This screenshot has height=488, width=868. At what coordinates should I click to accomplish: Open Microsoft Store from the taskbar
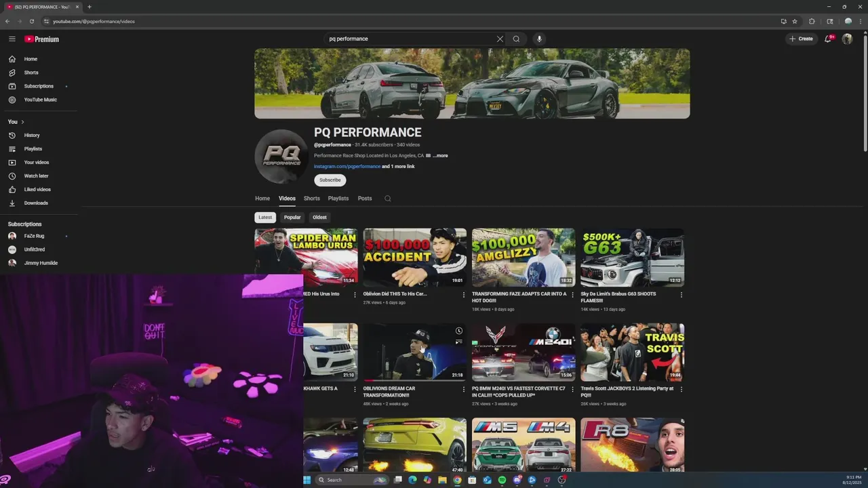point(472,480)
